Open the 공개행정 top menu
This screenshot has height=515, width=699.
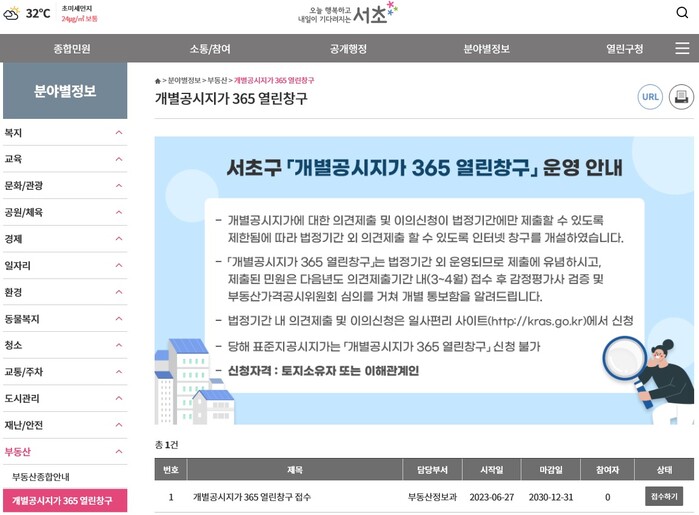coord(349,49)
